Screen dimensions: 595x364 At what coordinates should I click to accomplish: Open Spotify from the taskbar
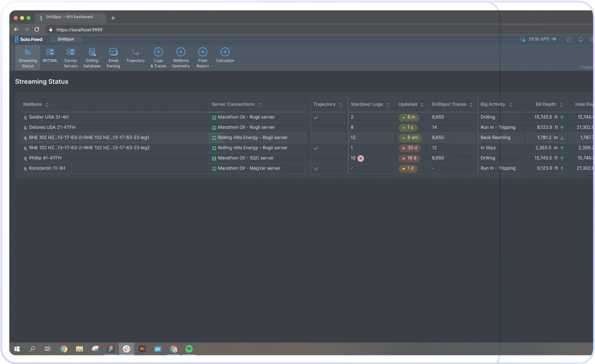click(x=189, y=349)
